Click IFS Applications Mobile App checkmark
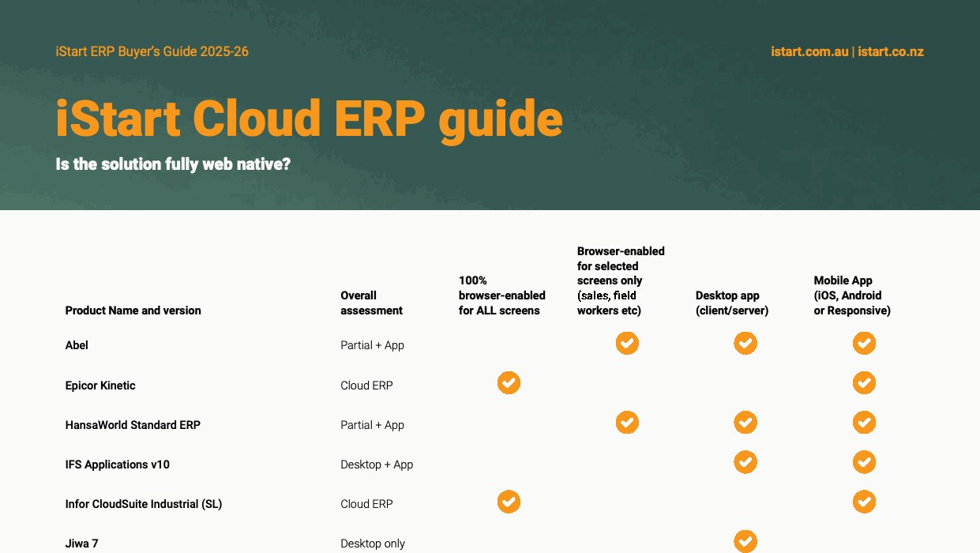The image size is (980, 553). click(864, 462)
